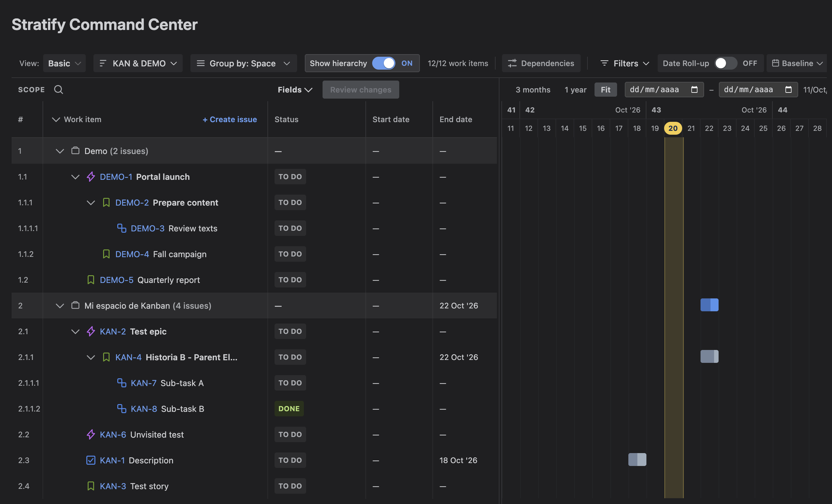Enable the Date Roll-up toggle
The image size is (832, 504).
726,63
